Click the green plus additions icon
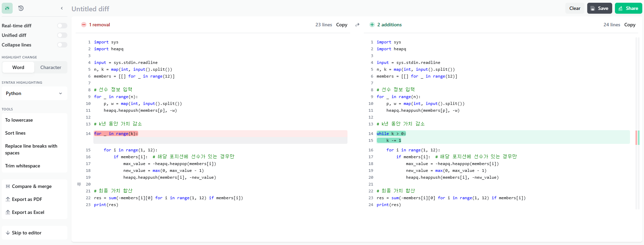 point(372,25)
